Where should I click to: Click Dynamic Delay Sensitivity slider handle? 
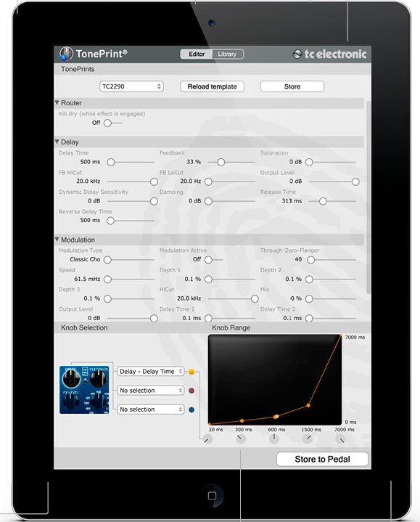point(154,201)
